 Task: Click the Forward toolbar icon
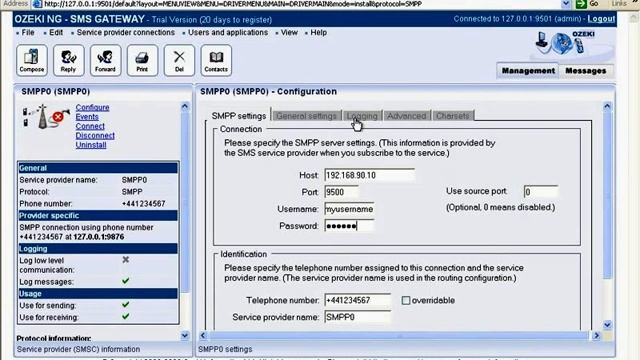105,60
